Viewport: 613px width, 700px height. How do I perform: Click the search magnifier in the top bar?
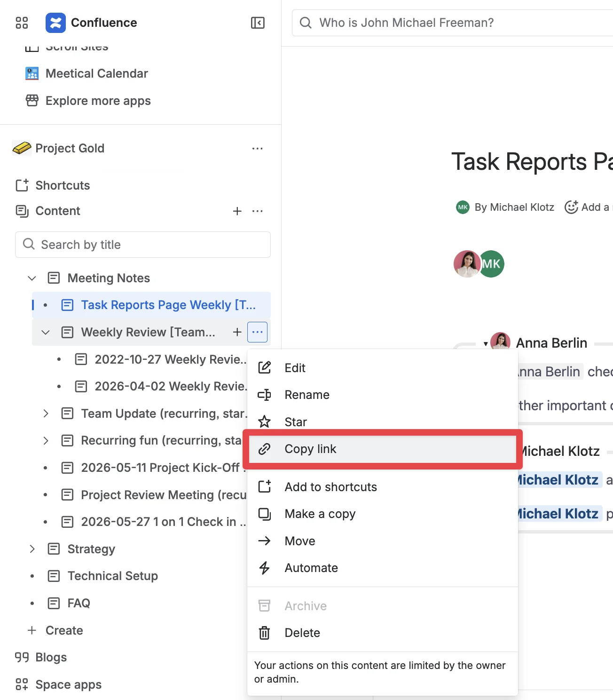306,23
